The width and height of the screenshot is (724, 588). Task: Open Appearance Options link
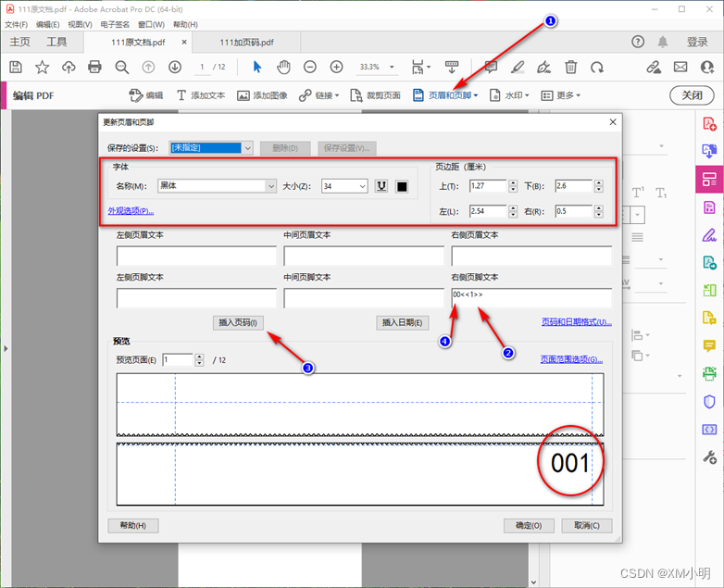[131, 211]
